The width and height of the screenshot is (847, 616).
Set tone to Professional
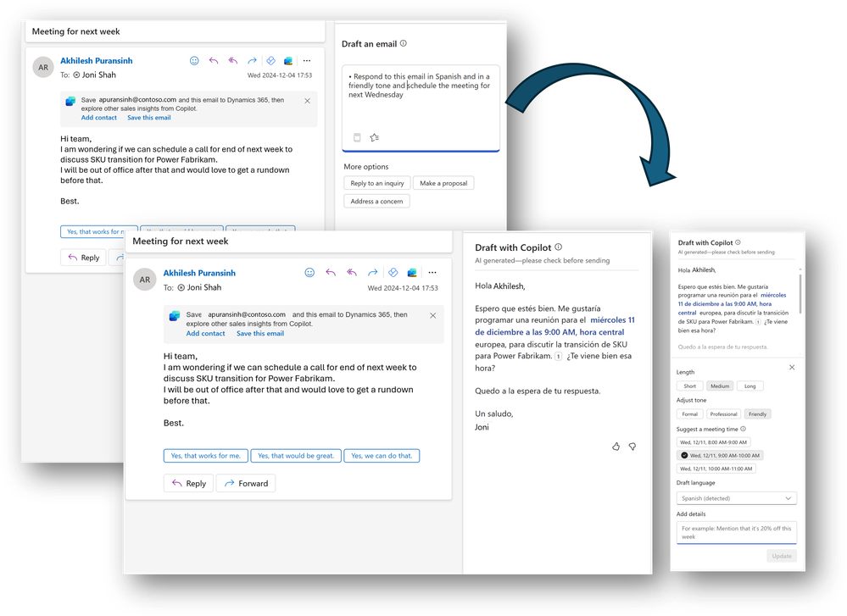click(724, 414)
